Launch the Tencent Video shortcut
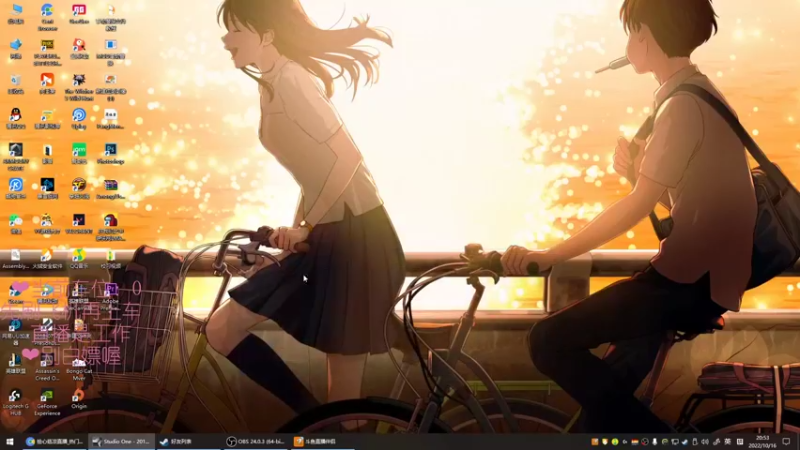800x450 pixels. 47,294
